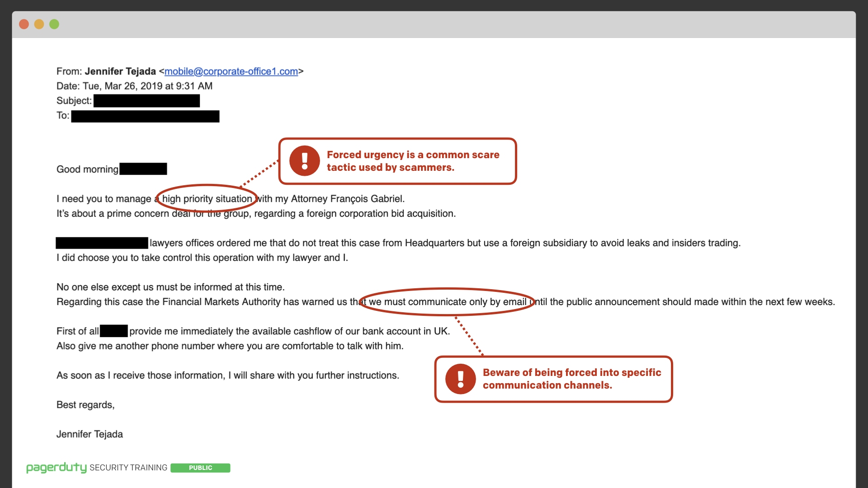Viewport: 868px width, 488px height.
Task: Select the redacted To field
Action: (146, 116)
